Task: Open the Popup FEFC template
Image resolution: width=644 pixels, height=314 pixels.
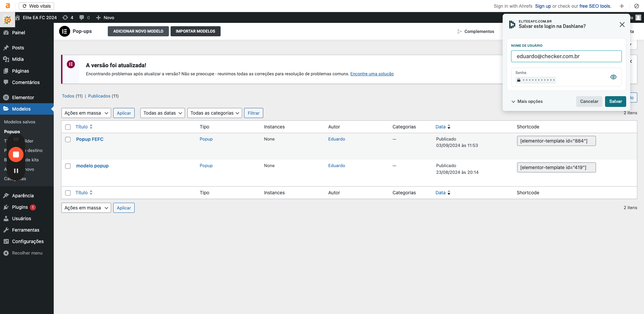Action: click(90, 139)
